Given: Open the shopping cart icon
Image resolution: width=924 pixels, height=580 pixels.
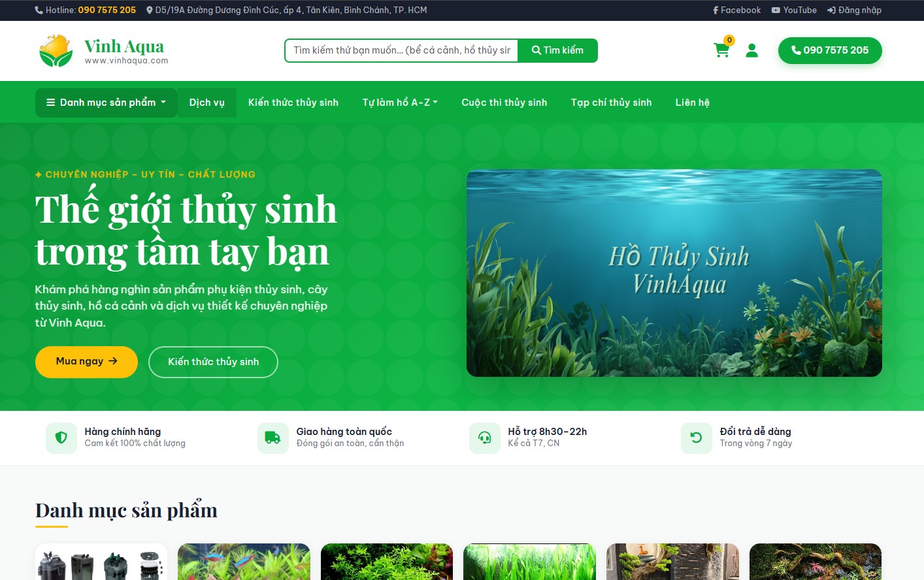Looking at the screenshot, I should pyautogui.click(x=721, y=50).
